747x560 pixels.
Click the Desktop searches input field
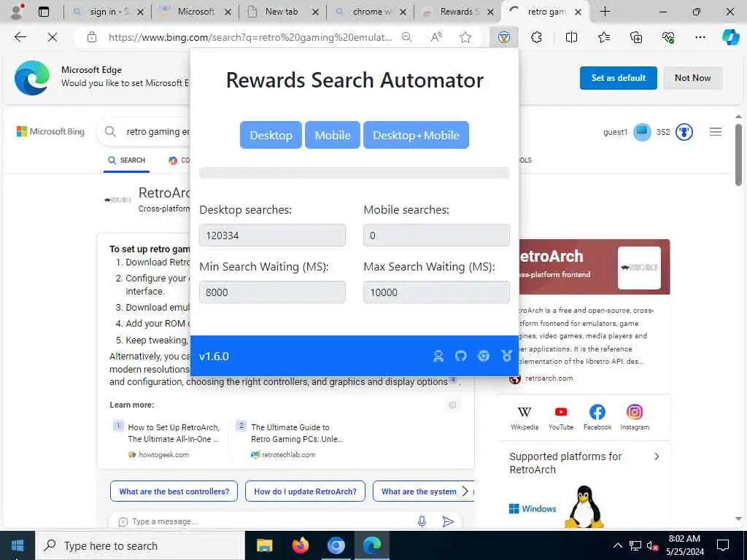[273, 236]
